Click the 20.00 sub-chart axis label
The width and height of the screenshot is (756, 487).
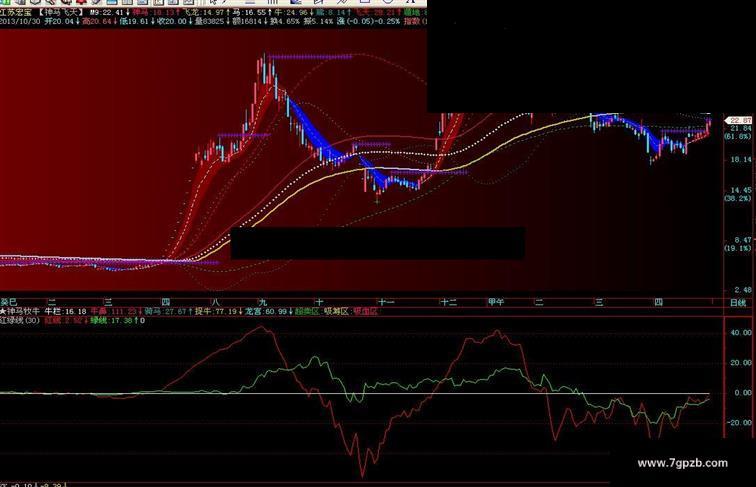coord(741,363)
